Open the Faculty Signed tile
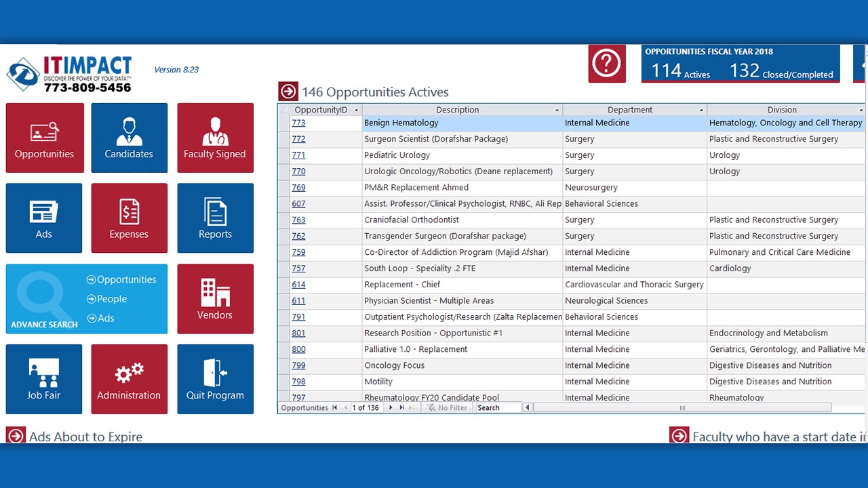The width and height of the screenshot is (868, 488). [215, 138]
